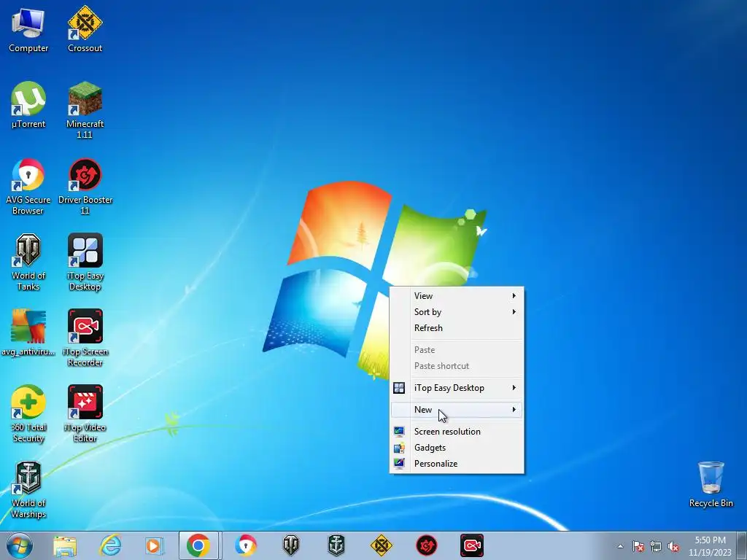Select the Recycle Bin icon
The width and height of the screenshot is (747, 560).
711,485
